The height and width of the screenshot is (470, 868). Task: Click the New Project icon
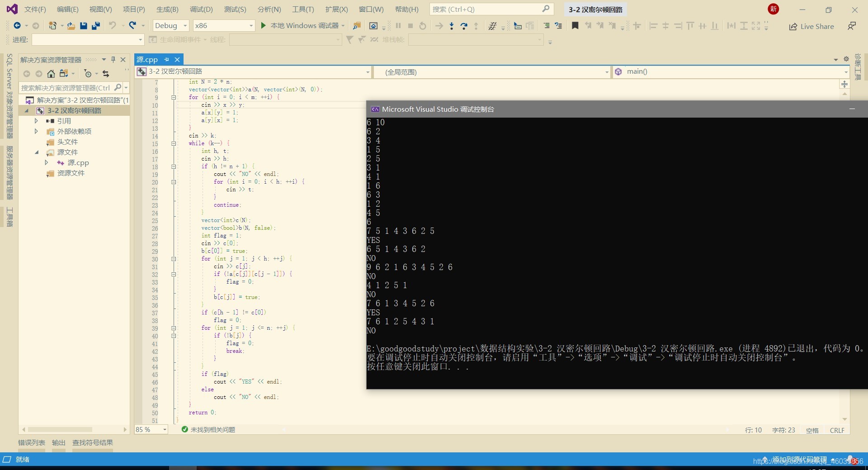click(x=53, y=26)
